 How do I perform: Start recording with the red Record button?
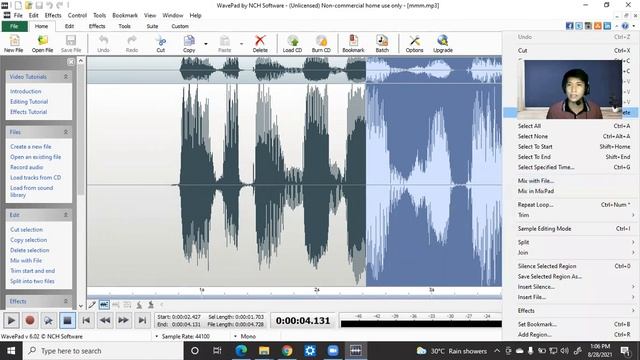pos(30,320)
